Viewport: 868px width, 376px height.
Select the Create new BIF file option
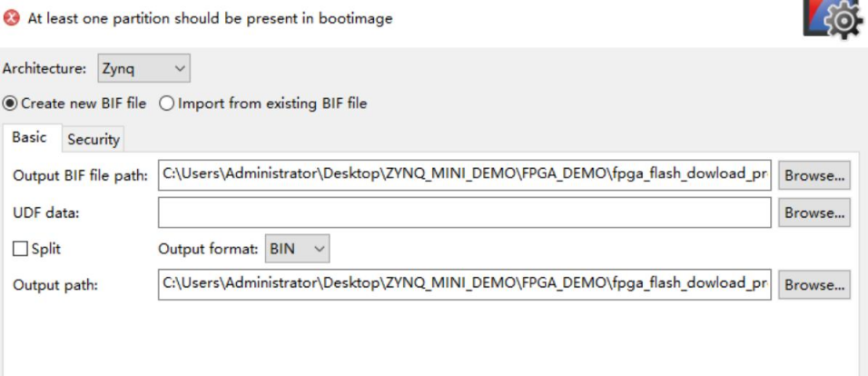coord(11,104)
